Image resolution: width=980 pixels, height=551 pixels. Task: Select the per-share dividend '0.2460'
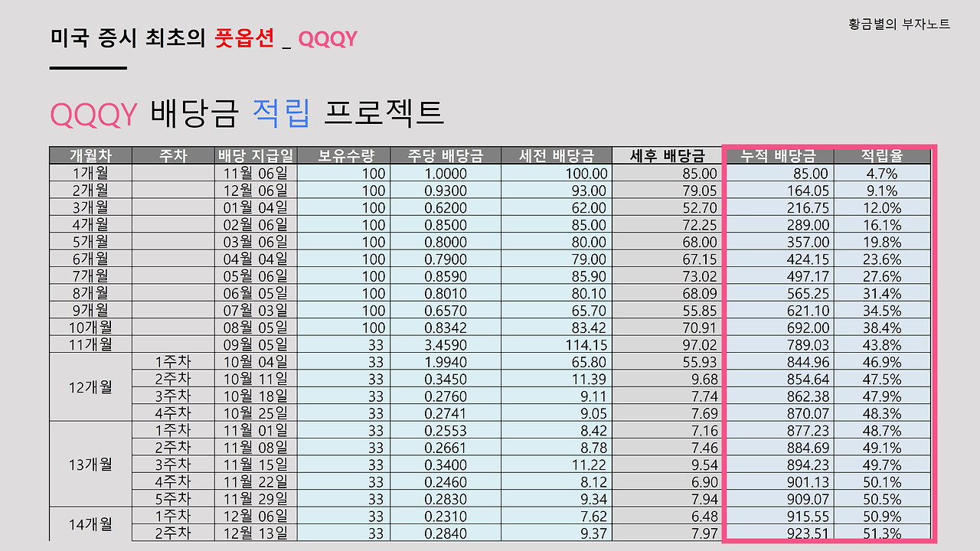[446, 482]
